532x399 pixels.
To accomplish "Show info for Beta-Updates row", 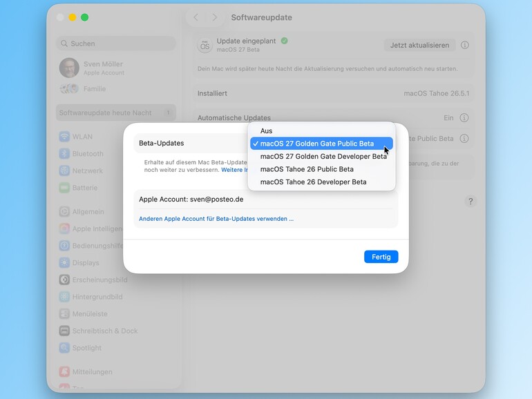I will [x=464, y=138].
